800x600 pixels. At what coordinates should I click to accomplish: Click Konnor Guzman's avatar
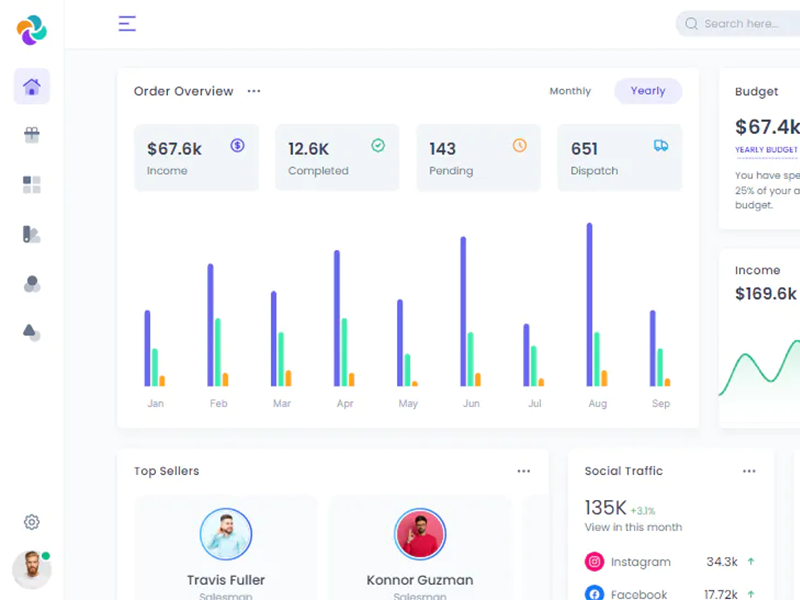coord(420,534)
